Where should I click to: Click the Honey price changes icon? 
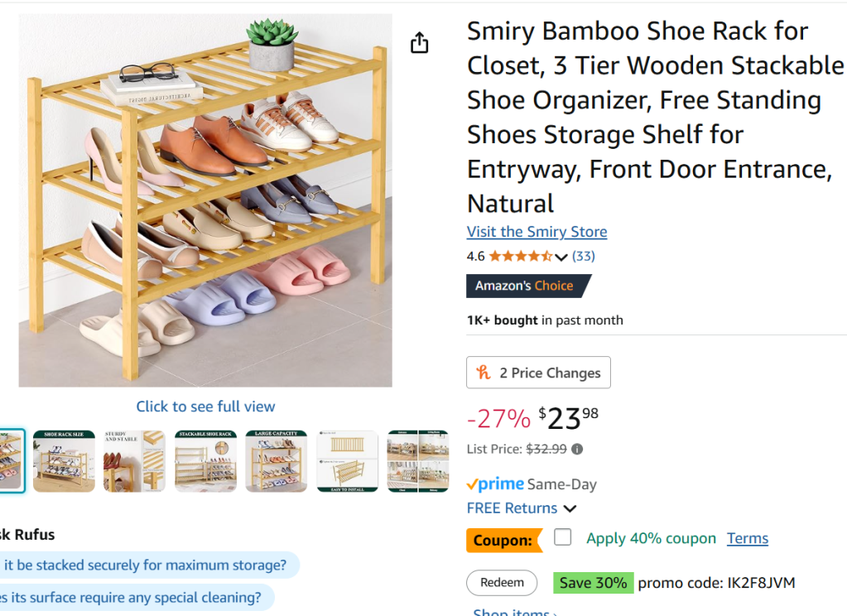coord(484,373)
